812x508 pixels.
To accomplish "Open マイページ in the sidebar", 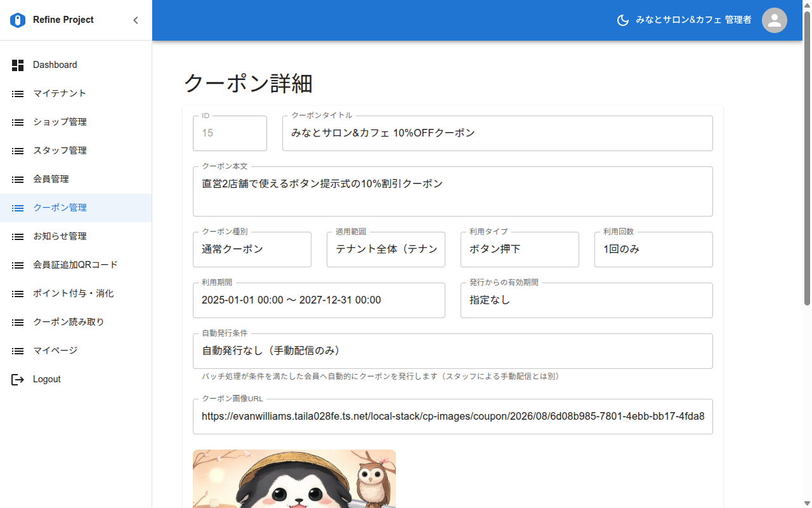I will click(76, 351).
